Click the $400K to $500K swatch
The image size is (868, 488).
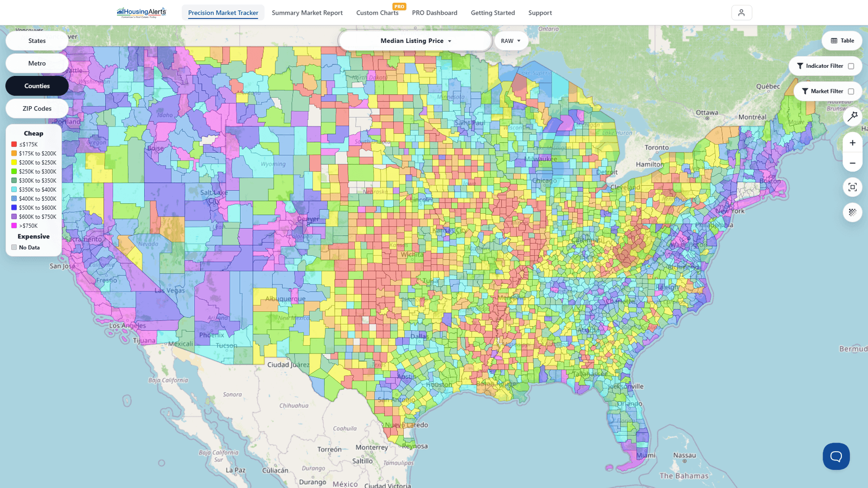point(14,198)
